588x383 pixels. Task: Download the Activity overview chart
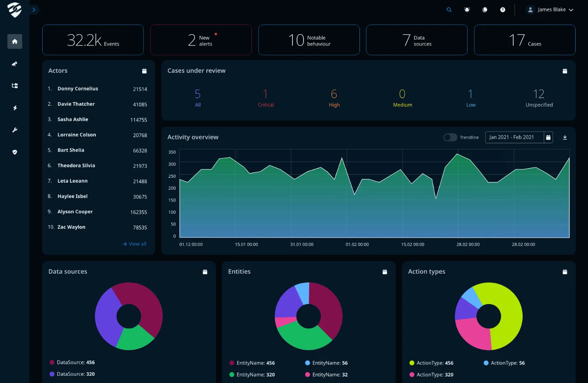point(565,137)
